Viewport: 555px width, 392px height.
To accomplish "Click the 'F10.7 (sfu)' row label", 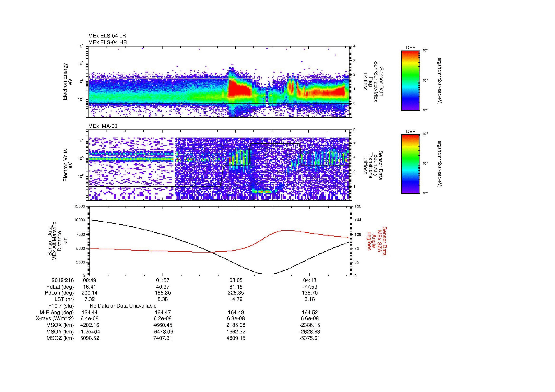I will pos(61,306).
